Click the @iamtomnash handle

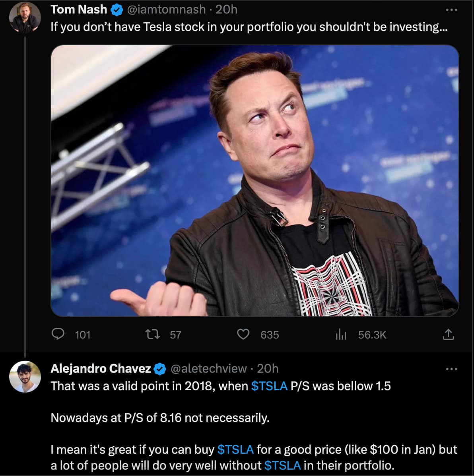(x=166, y=10)
